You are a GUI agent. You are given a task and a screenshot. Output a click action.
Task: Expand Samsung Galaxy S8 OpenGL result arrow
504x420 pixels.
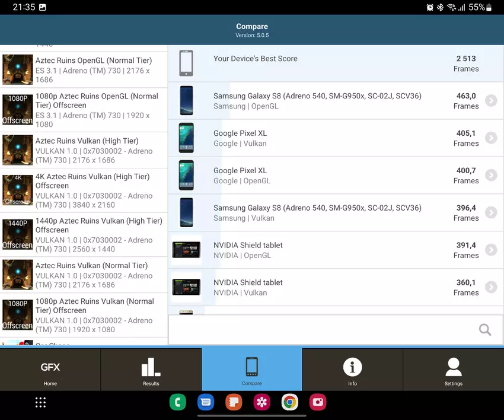pos(491,101)
